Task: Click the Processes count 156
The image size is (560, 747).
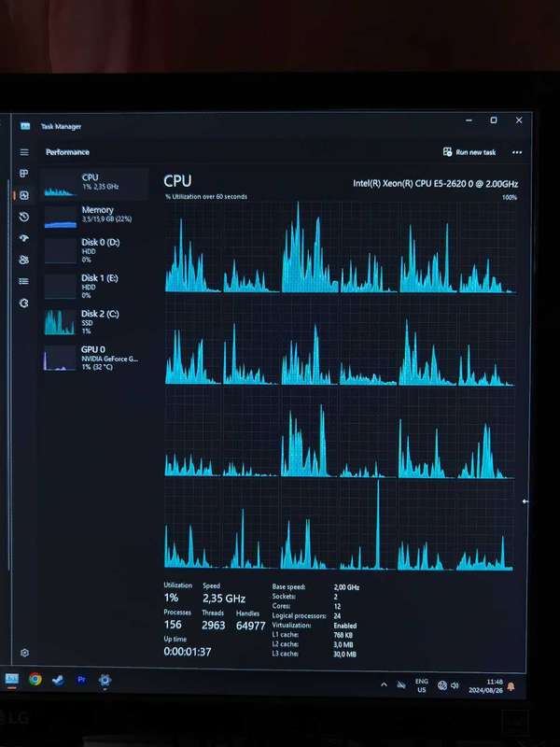Action: (x=173, y=625)
